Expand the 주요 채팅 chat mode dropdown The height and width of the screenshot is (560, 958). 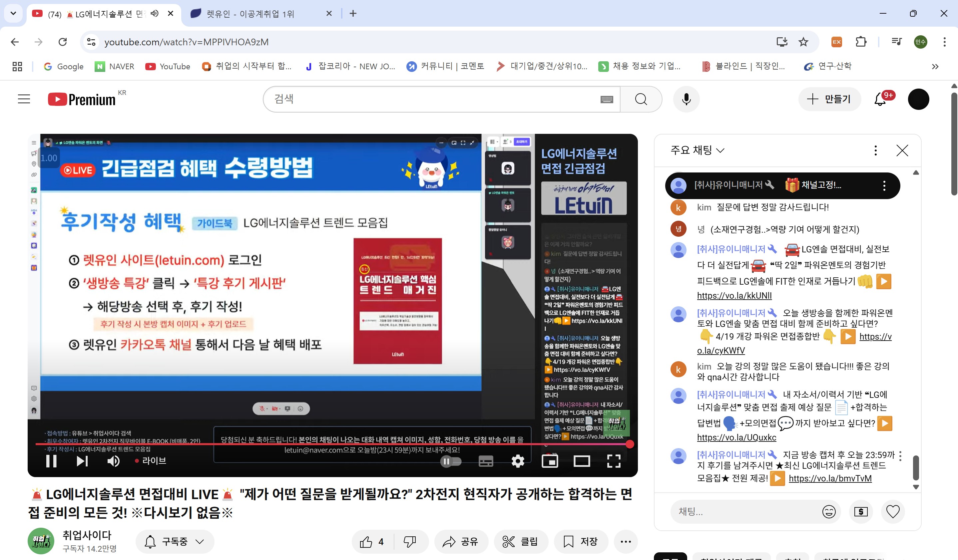pyautogui.click(x=697, y=150)
